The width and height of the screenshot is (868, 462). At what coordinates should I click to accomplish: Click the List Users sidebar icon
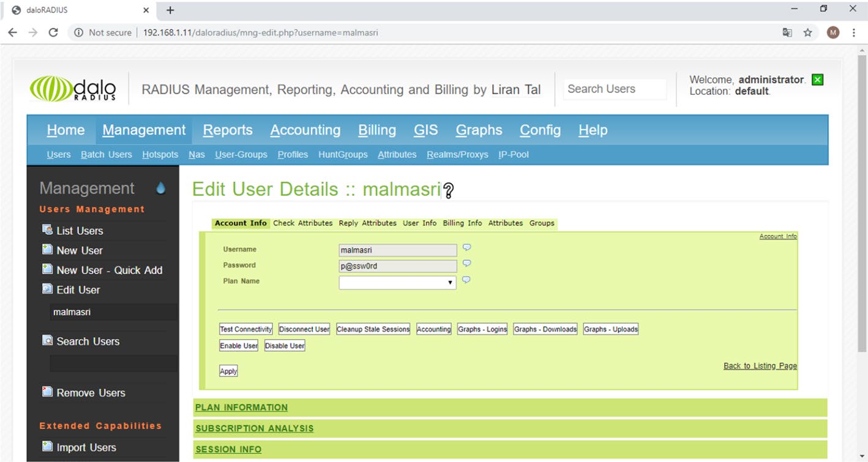coord(47,230)
